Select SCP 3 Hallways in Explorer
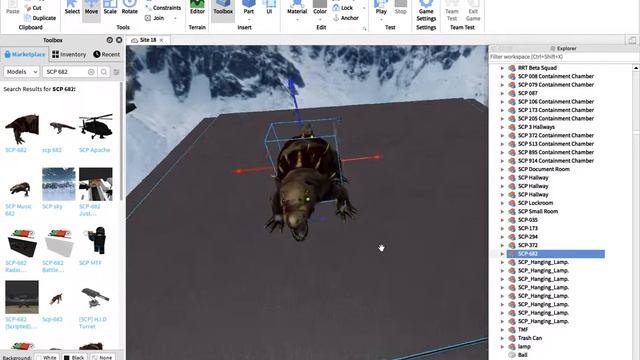The image size is (640, 360). tap(536, 127)
